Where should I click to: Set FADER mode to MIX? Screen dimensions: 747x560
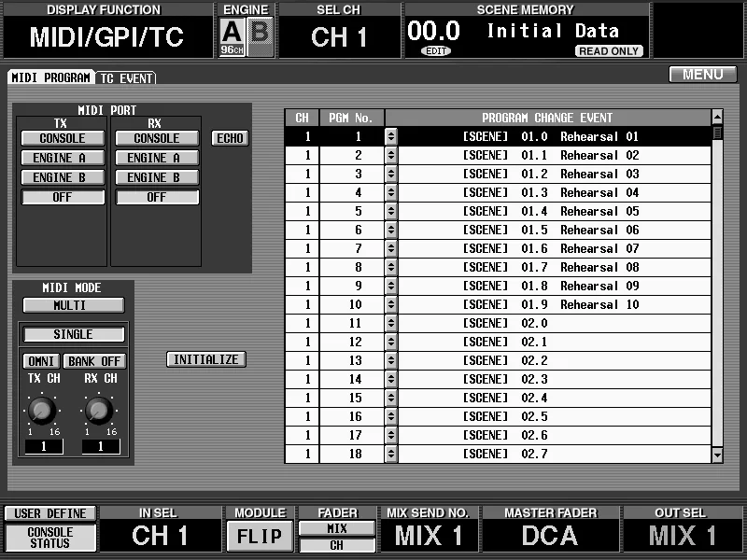(x=337, y=528)
